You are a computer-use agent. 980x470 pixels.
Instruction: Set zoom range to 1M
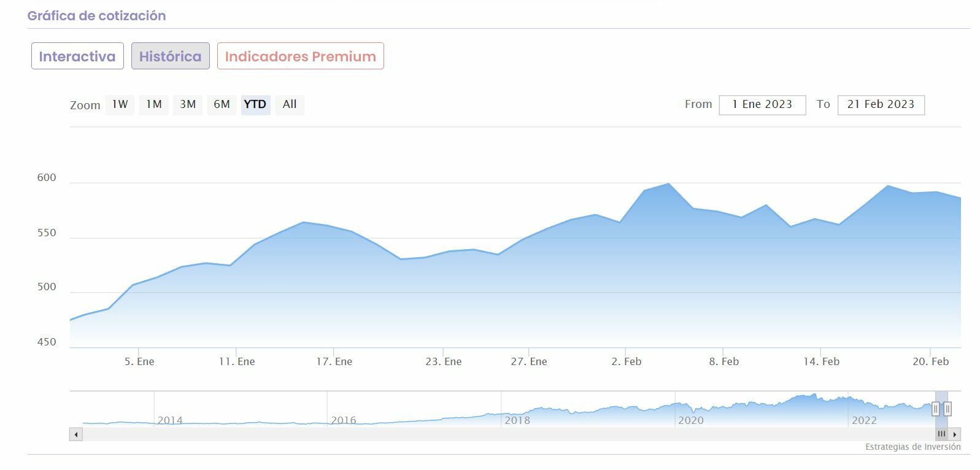(x=153, y=105)
